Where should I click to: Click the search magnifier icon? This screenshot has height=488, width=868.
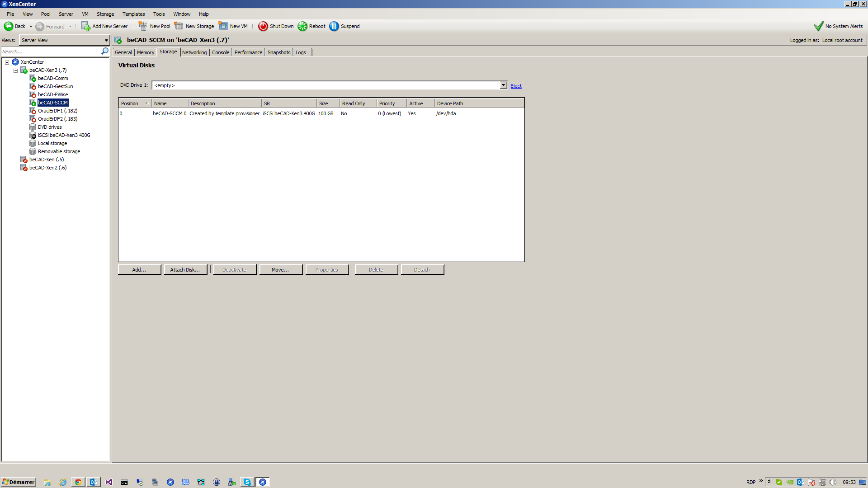[105, 52]
